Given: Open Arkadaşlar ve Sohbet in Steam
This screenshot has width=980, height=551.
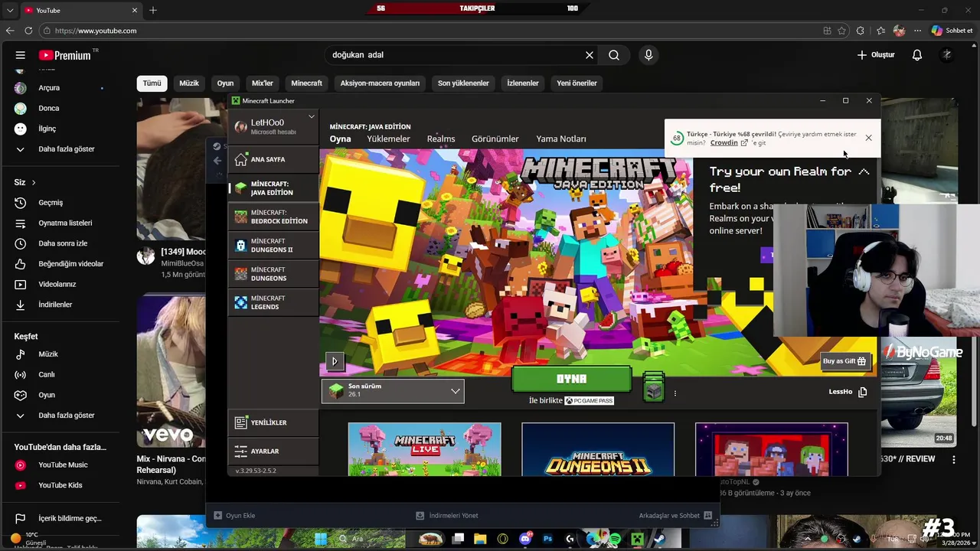Looking at the screenshot, I should coord(675,516).
